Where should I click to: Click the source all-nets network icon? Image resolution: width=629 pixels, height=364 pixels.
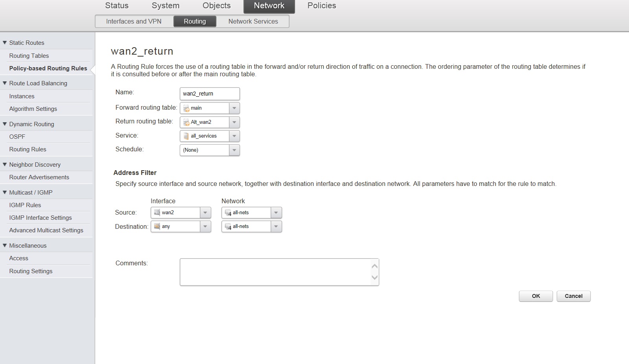[228, 213]
